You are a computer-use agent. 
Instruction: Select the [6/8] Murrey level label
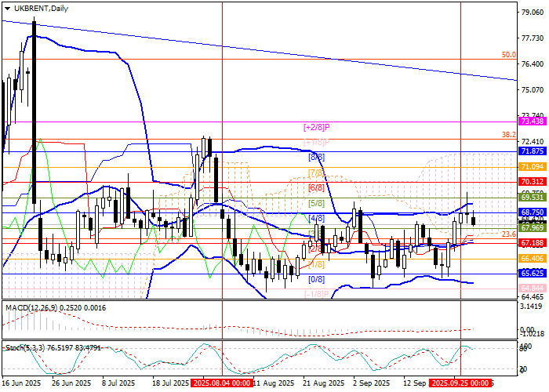pyautogui.click(x=316, y=187)
